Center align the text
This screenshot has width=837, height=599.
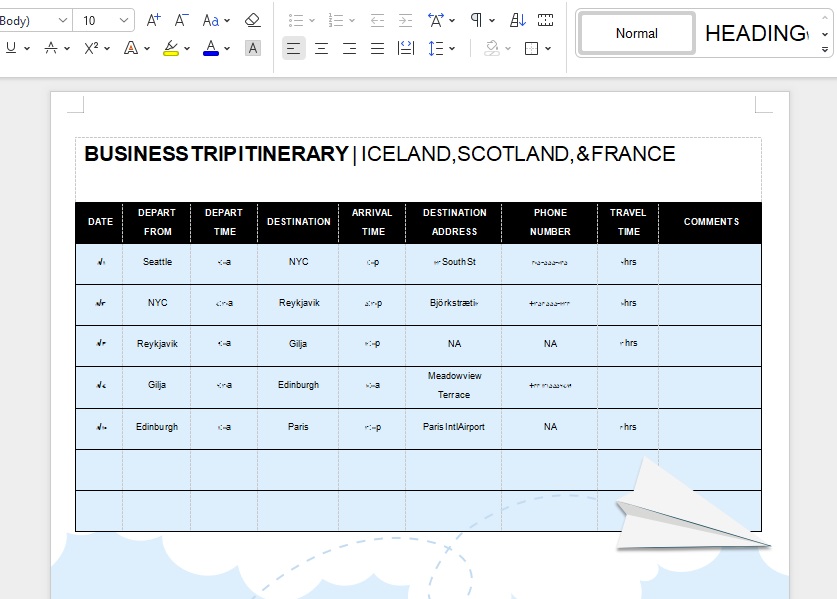click(321, 48)
